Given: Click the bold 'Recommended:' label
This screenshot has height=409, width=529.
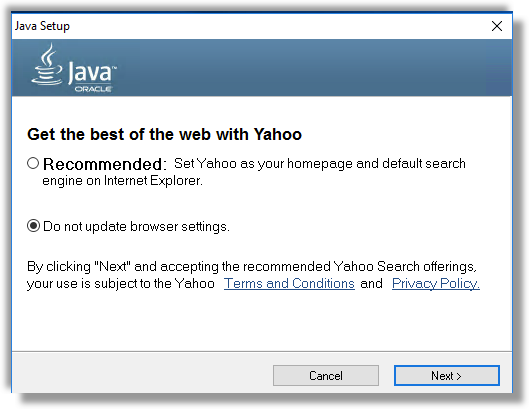Looking at the screenshot, I should tap(105, 164).
